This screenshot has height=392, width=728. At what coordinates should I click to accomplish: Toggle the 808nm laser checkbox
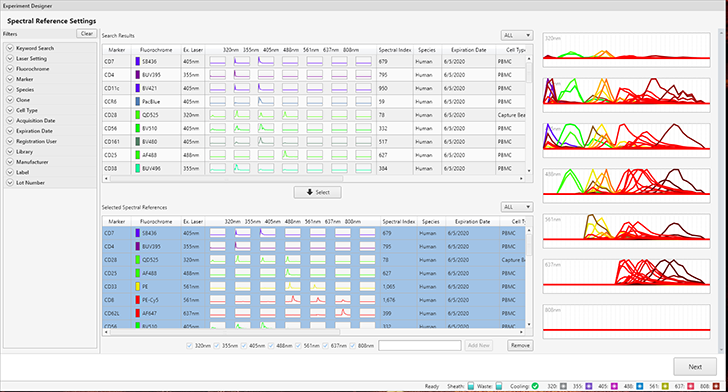[x=352, y=346]
